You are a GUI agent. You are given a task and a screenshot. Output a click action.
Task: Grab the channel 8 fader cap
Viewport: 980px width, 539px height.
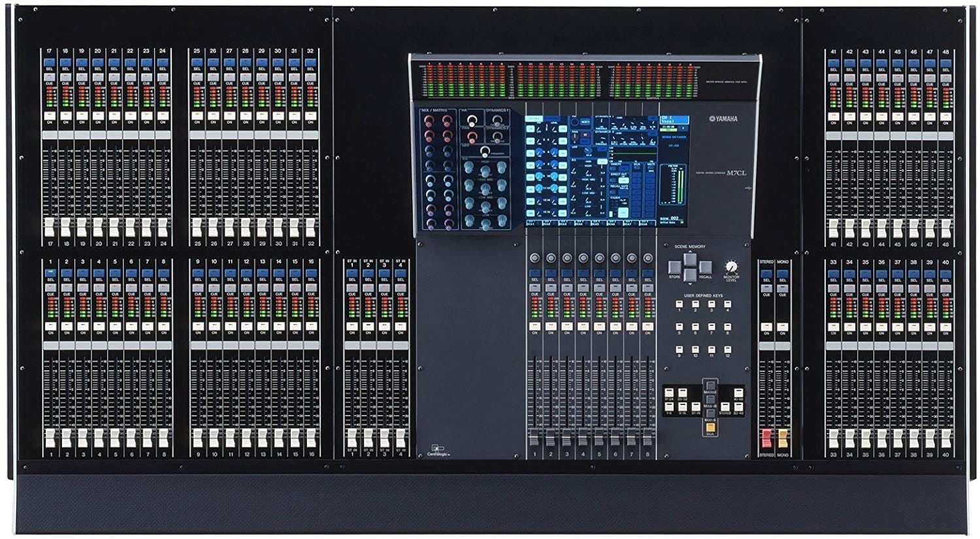[x=163, y=437]
